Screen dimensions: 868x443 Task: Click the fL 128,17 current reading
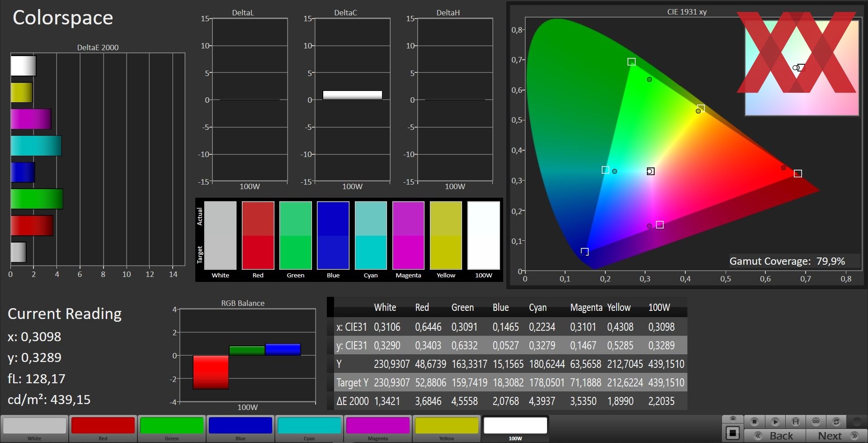tap(36, 379)
